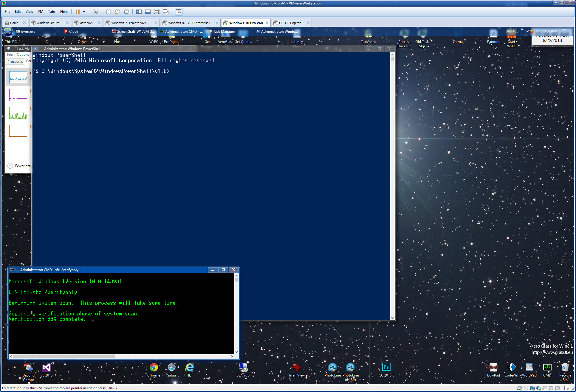Expand the Desktop toolbar chevron in taskbar
576x392 pixels.
[521, 30]
